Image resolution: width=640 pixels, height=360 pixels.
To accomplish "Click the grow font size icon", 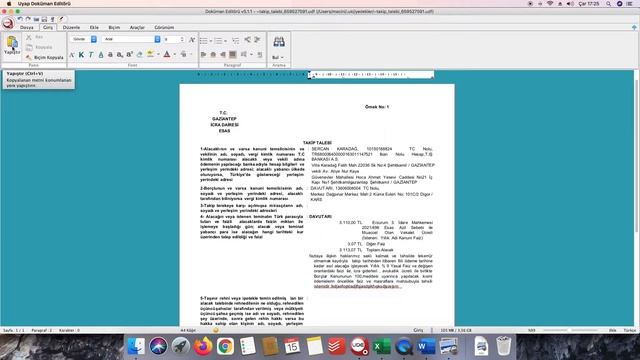I will tap(192, 39).
